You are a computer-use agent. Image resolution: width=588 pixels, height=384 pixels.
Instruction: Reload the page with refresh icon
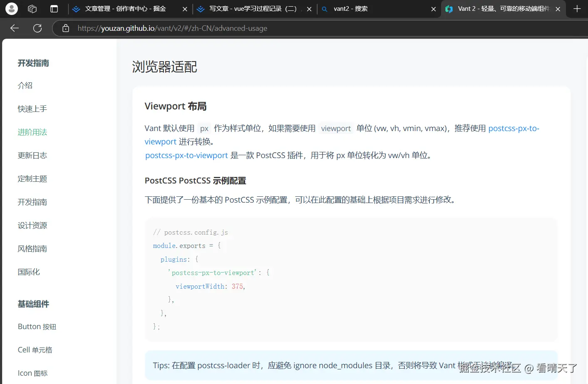pos(37,28)
